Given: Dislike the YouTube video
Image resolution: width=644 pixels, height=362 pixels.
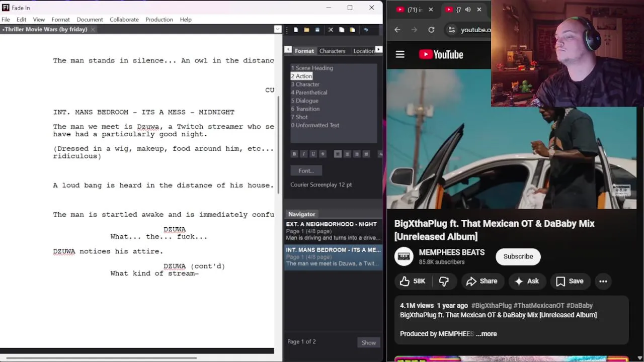Looking at the screenshot, I should [x=444, y=281].
